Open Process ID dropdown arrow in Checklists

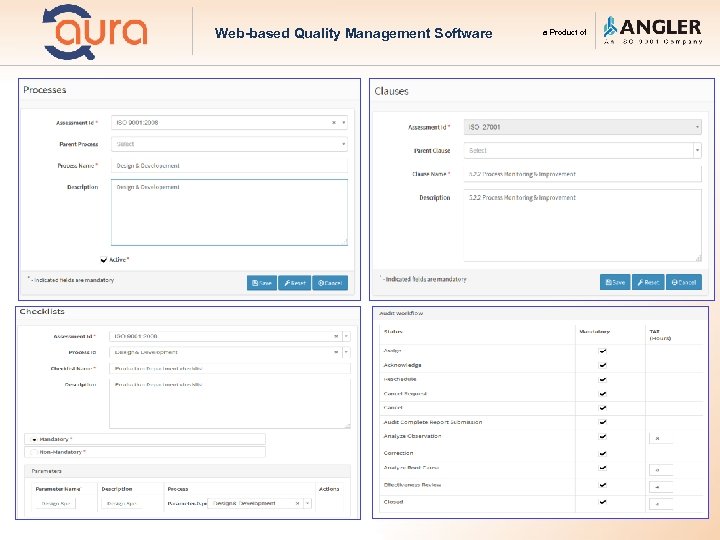coord(347,352)
